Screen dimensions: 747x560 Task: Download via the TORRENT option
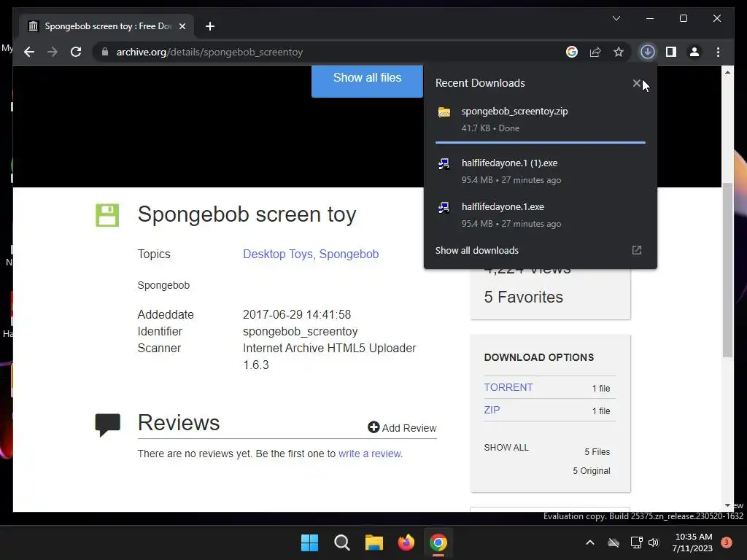[x=508, y=387]
